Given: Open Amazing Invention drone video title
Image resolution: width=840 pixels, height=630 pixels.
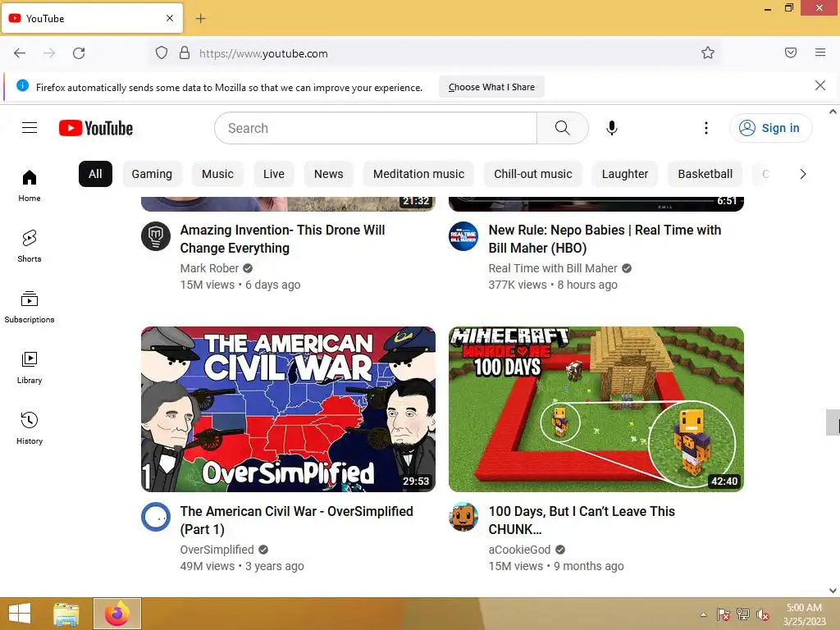Looking at the screenshot, I should click(282, 239).
